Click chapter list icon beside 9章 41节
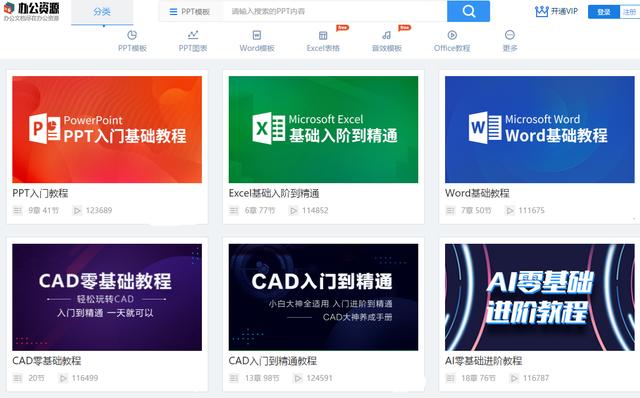This screenshot has height=398, width=640. [x=18, y=211]
